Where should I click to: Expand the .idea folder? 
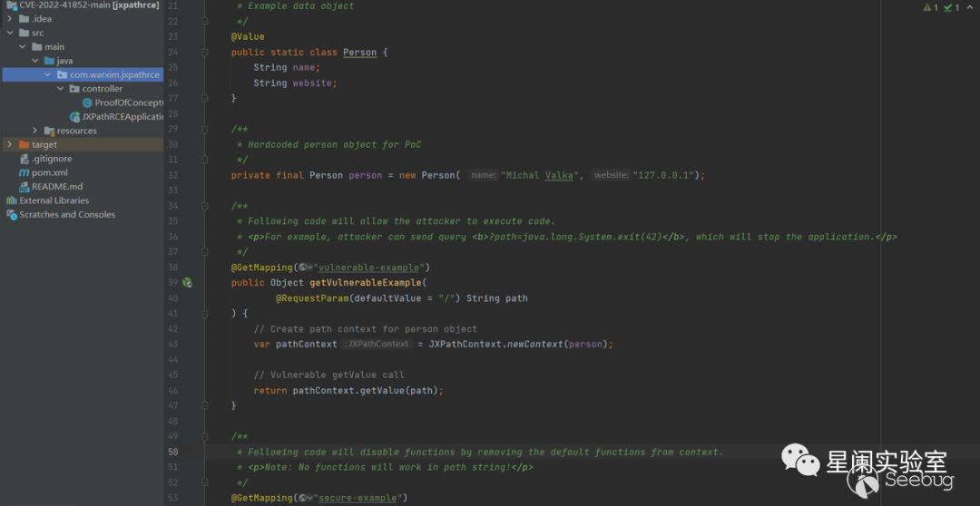(10, 19)
